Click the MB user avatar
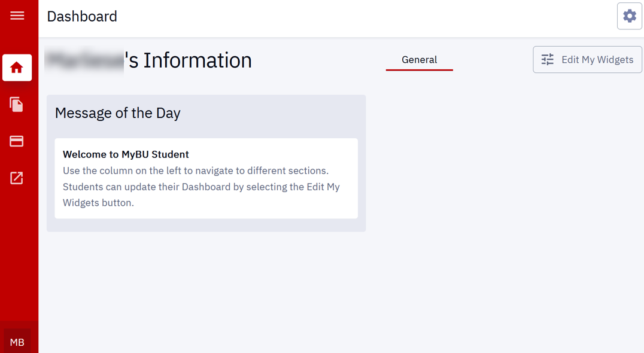The width and height of the screenshot is (644, 353). coord(17,342)
